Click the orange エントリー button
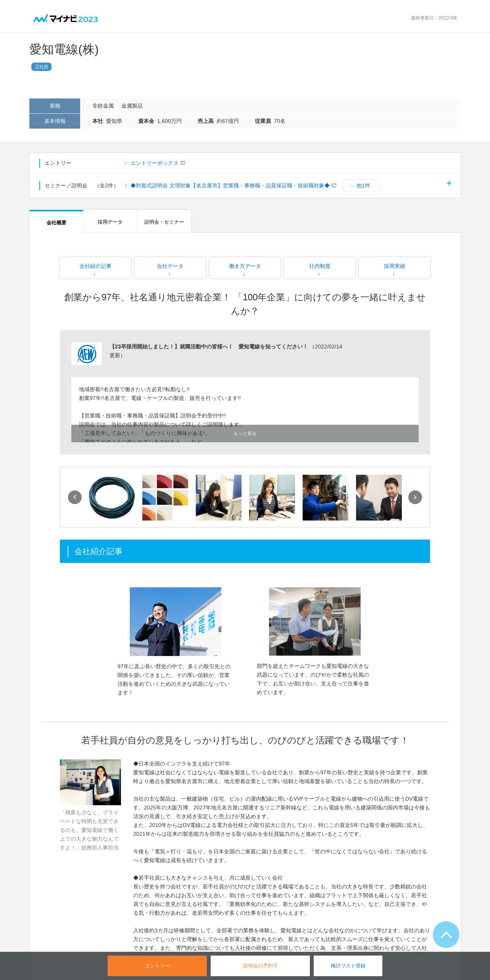The image size is (490, 980). click(157, 966)
